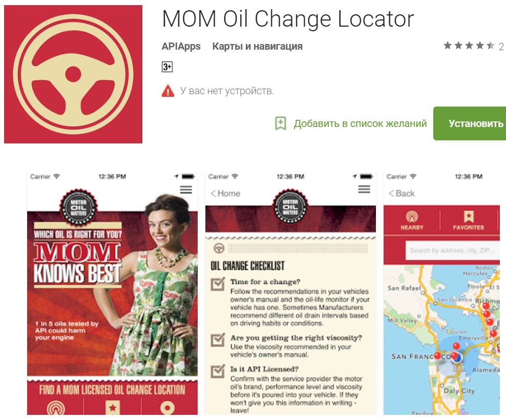Click the Favorites star icon in map screenshot
Screen dimensions: 506x420
[469, 216]
